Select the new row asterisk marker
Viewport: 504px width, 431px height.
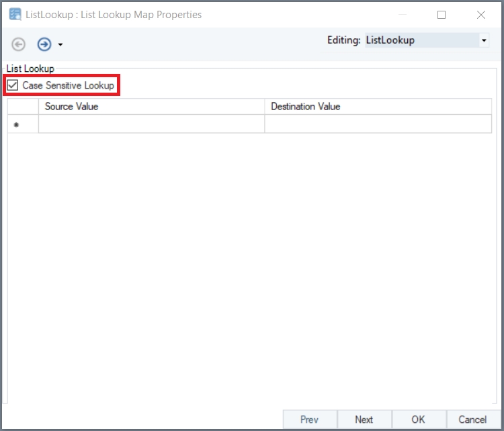[x=16, y=125]
